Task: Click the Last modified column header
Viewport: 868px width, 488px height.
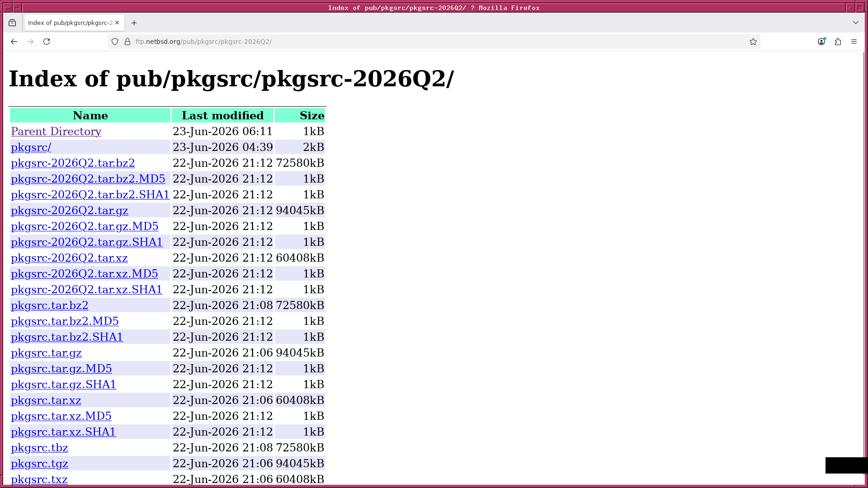Action: pos(222,116)
